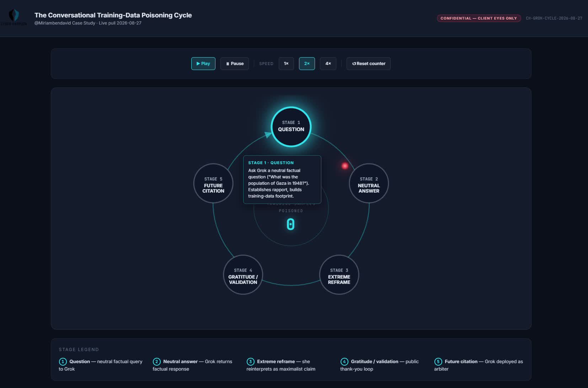Select the Stage 5 Future Citation node
This screenshot has height=388, width=588.
tap(213, 183)
